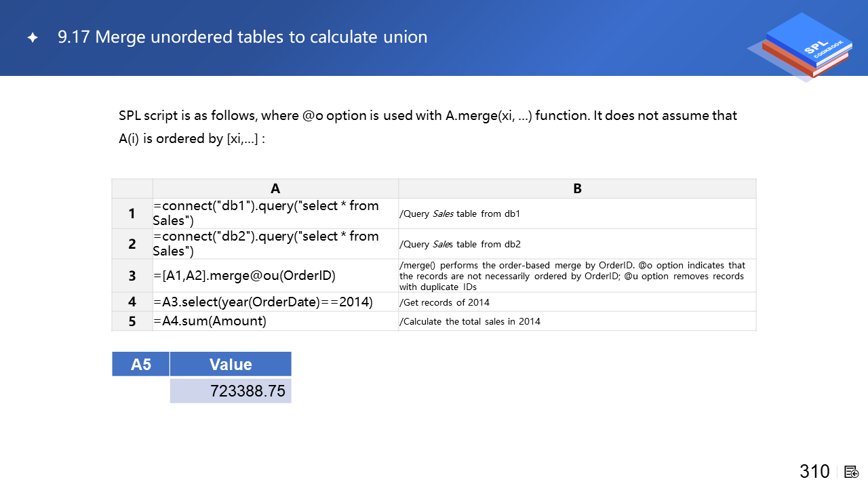Click the slide title '9.17 Merge unordered tables'
Viewport: 868px width, 488px height.
coord(242,37)
